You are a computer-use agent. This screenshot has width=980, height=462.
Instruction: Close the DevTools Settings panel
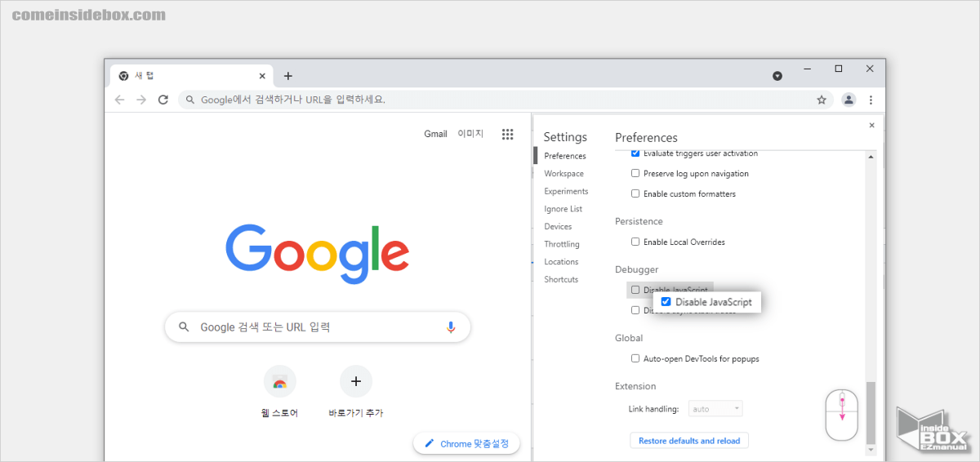(871, 125)
